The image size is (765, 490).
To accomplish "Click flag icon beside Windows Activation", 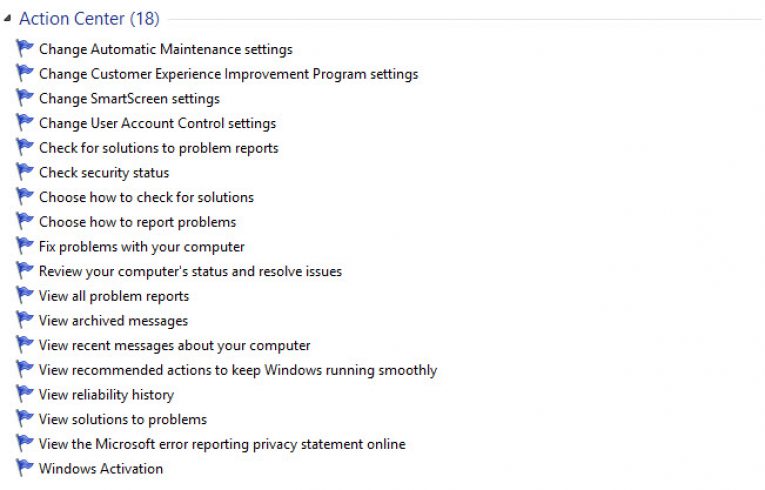I will [24, 468].
